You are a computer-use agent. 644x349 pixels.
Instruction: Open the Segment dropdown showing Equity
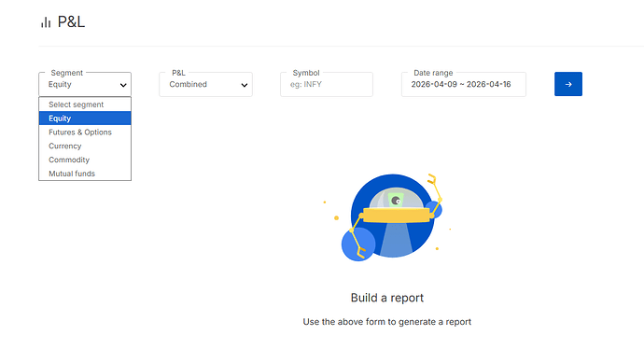click(x=85, y=84)
